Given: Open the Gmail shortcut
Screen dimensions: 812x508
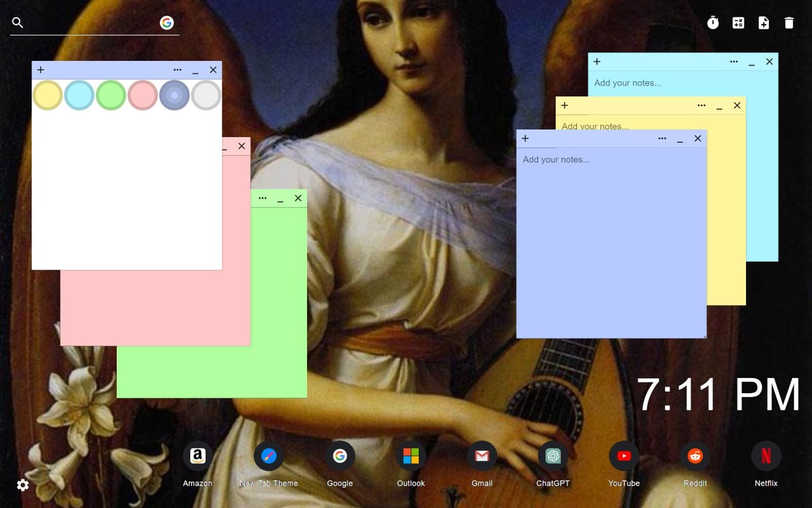Looking at the screenshot, I should (x=482, y=464).
